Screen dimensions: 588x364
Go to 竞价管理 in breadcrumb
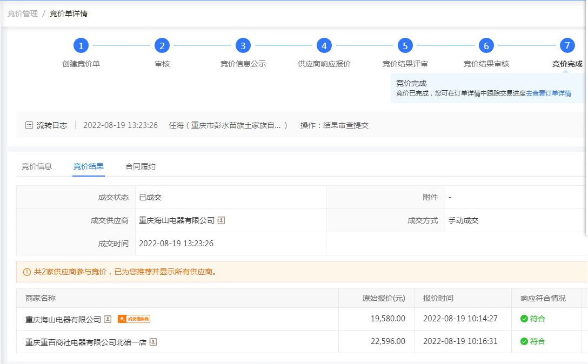[23, 14]
